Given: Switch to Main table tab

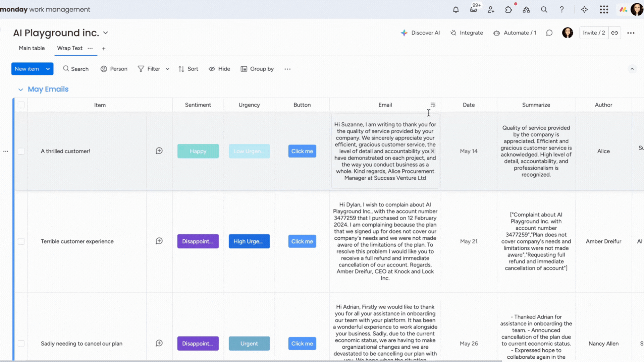Looking at the screenshot, I should pos(32,48).
